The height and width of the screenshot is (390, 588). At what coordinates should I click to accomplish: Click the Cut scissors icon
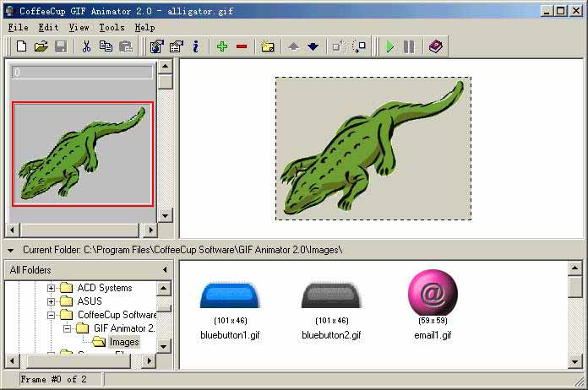click(x=86, y=46)
